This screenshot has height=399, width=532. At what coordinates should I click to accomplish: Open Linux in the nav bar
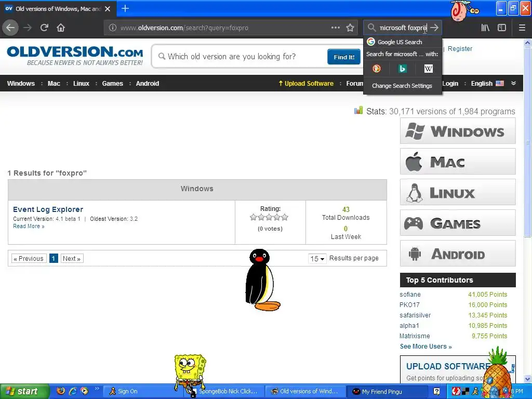[x=81, y=84]
